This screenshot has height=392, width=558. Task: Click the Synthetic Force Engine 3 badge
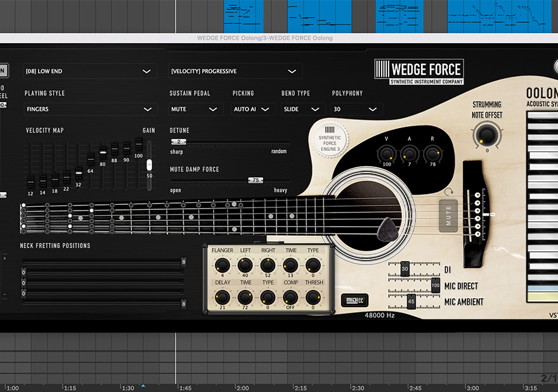[330, 140]
